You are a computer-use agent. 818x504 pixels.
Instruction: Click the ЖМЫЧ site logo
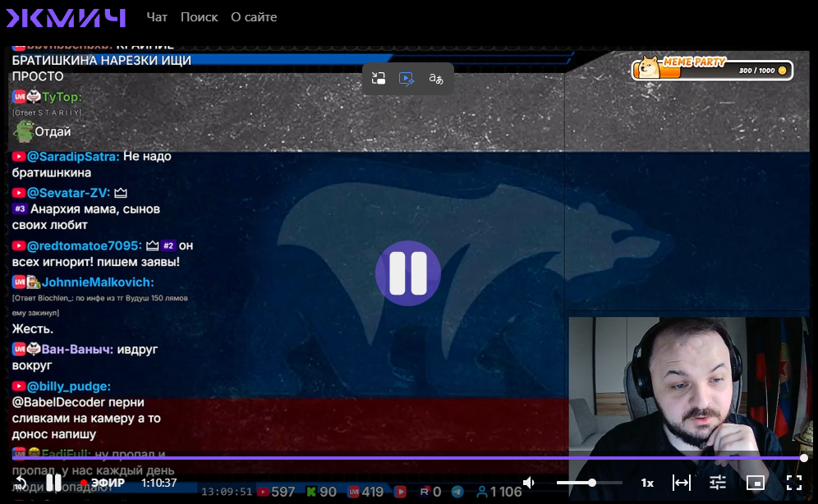tap(66, 18)
